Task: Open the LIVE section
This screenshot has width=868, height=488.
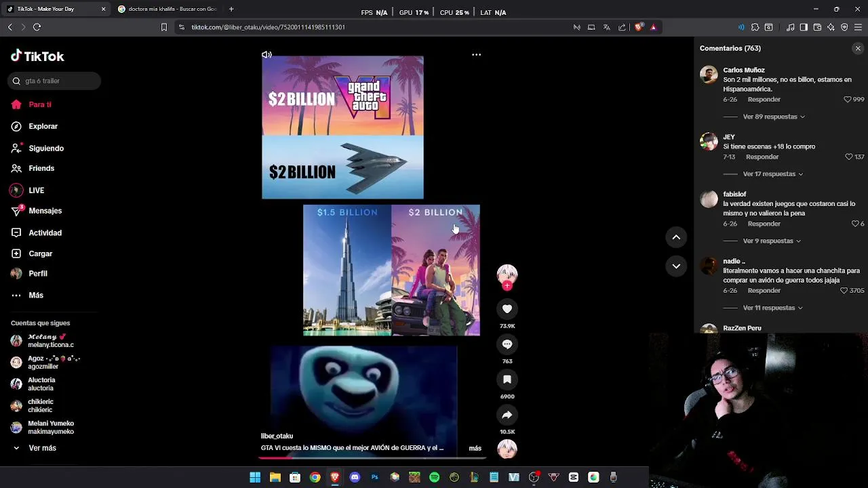Action: pos(27,190)
